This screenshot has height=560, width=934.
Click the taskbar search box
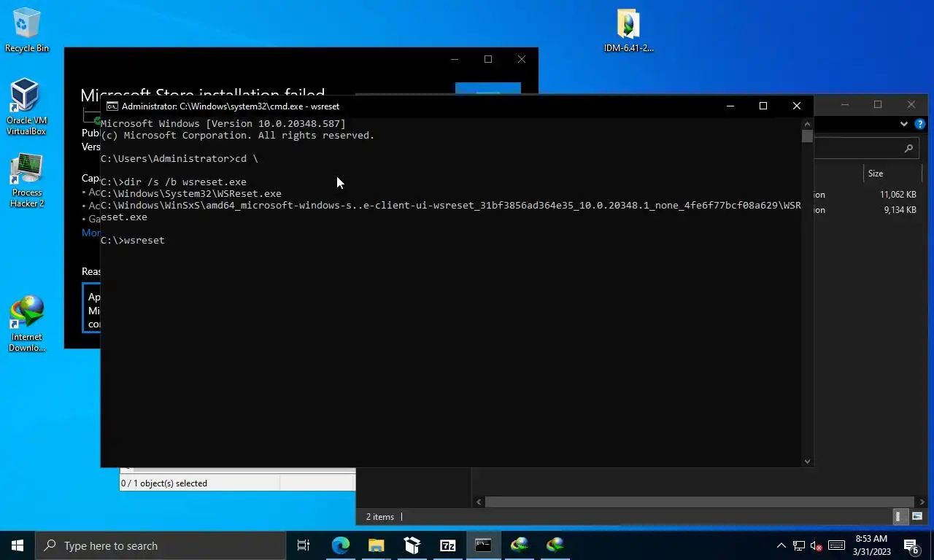pos(161,545)
